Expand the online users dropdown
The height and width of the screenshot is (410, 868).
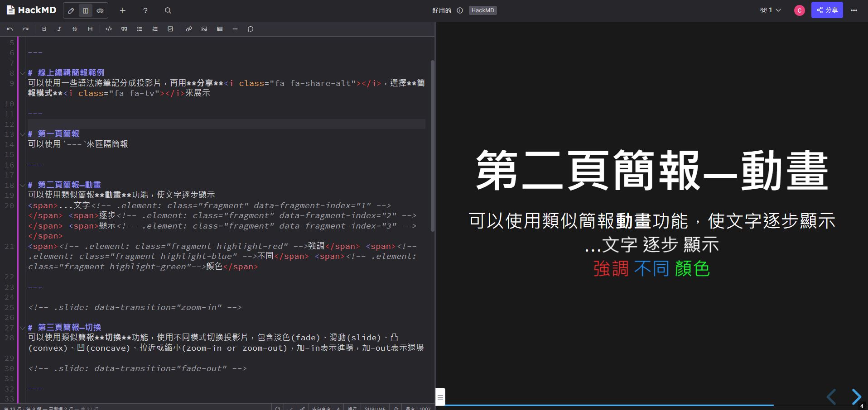coord(771,10)
